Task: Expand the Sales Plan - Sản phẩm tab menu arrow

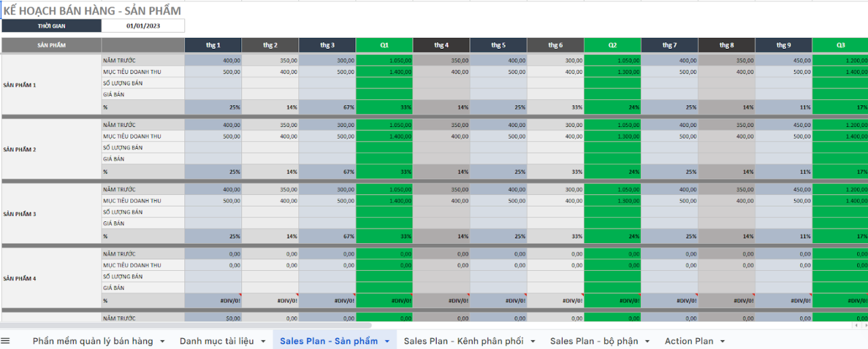Action: click(x=387, y=342)
